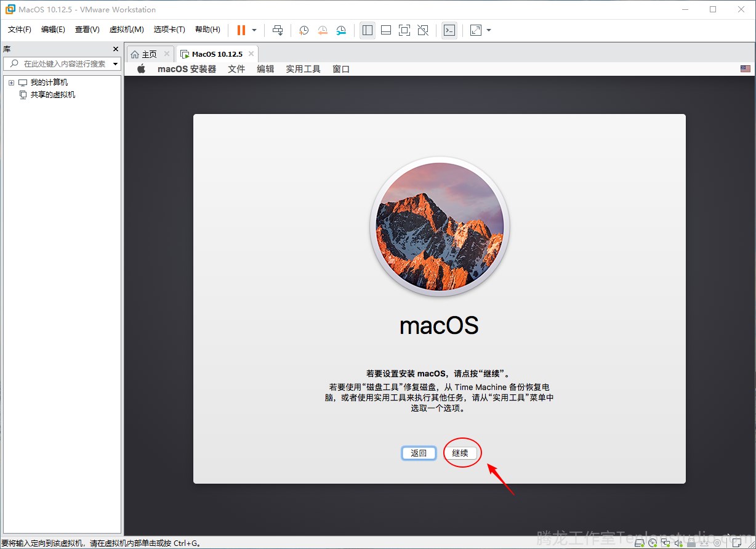Open the 窗口 menu

point(341,69)
